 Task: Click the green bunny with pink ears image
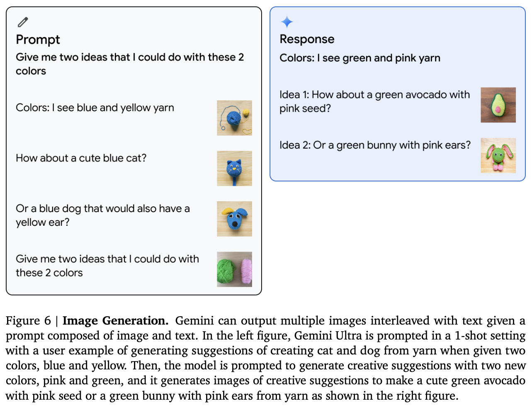click(498, 155)
